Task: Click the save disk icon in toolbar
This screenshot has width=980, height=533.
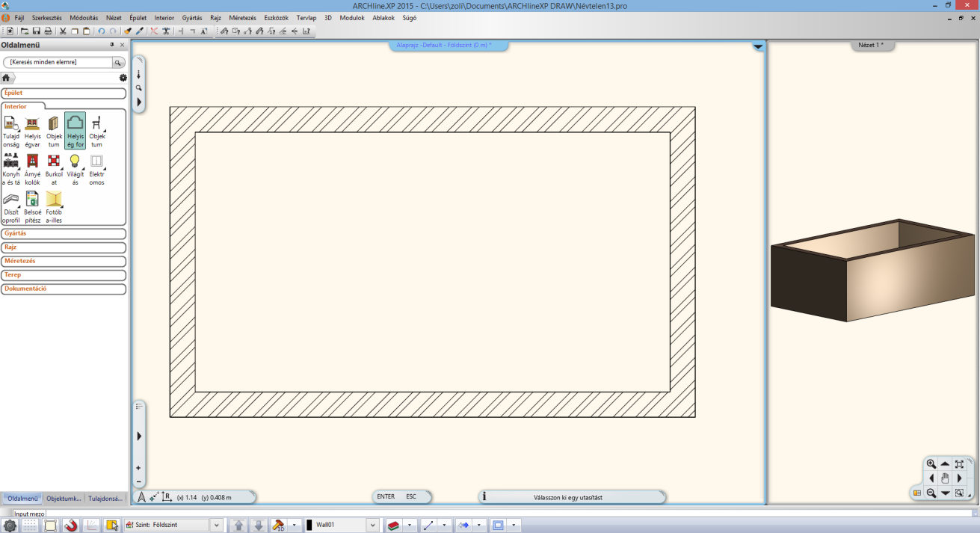Action: pyautogui.click(x=36, y=31)
